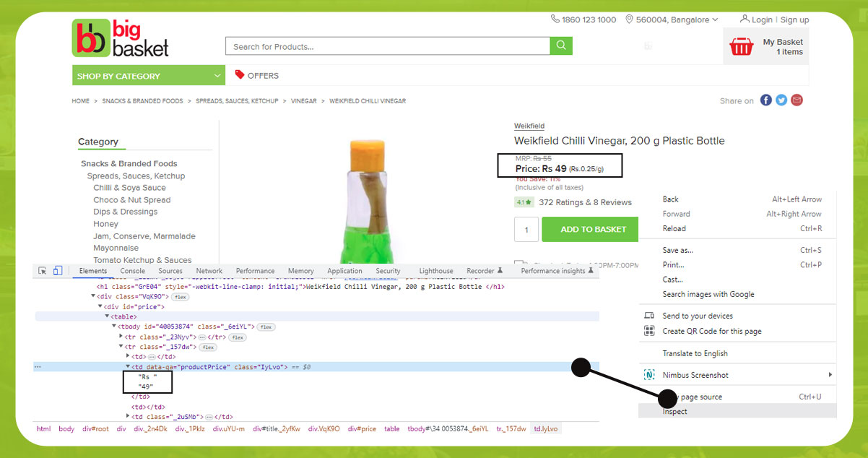Click the green search magnifier button
Screen dimensions: 868x458
tap(560, 46)
